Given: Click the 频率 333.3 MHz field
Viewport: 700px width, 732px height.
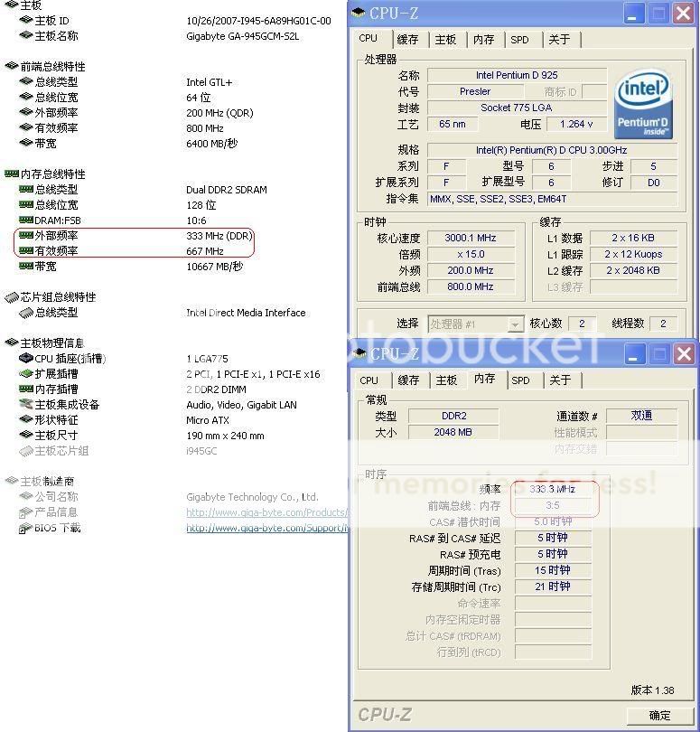Looking at the screenshot, I should pos(553,489).
